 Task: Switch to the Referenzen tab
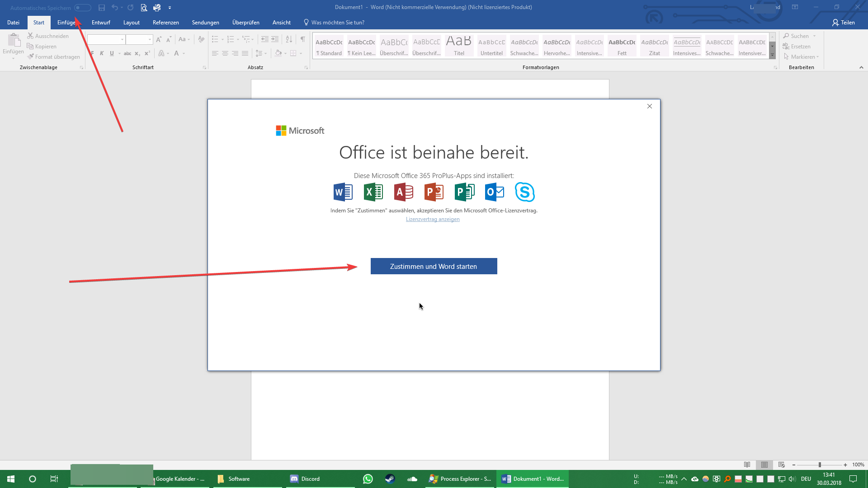[166, 22]
